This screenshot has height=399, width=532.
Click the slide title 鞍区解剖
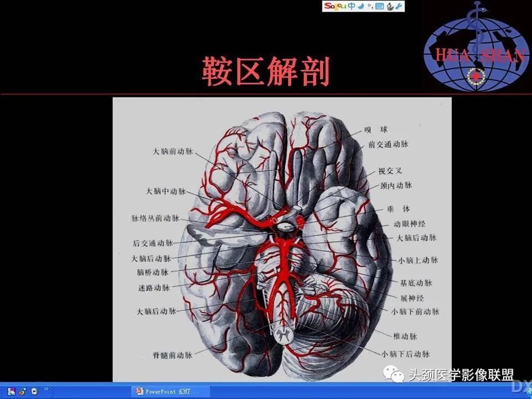click(265, 71)
